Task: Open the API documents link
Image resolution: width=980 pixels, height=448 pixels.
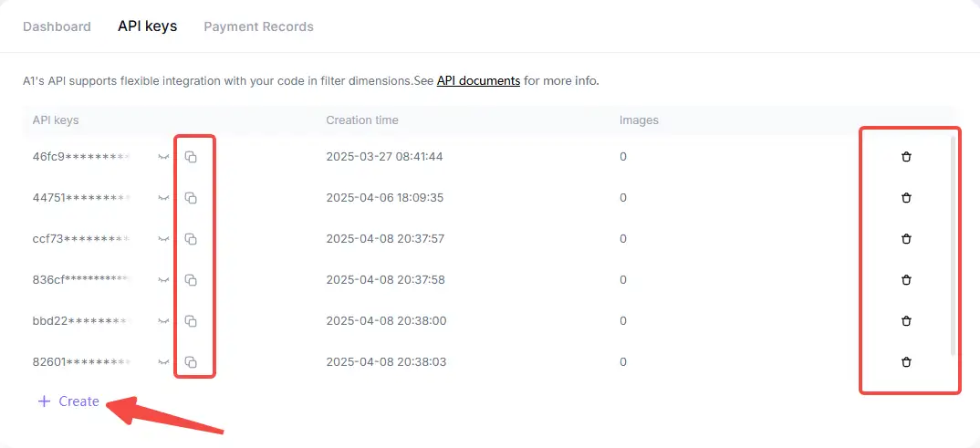Action: coord(478,80)
